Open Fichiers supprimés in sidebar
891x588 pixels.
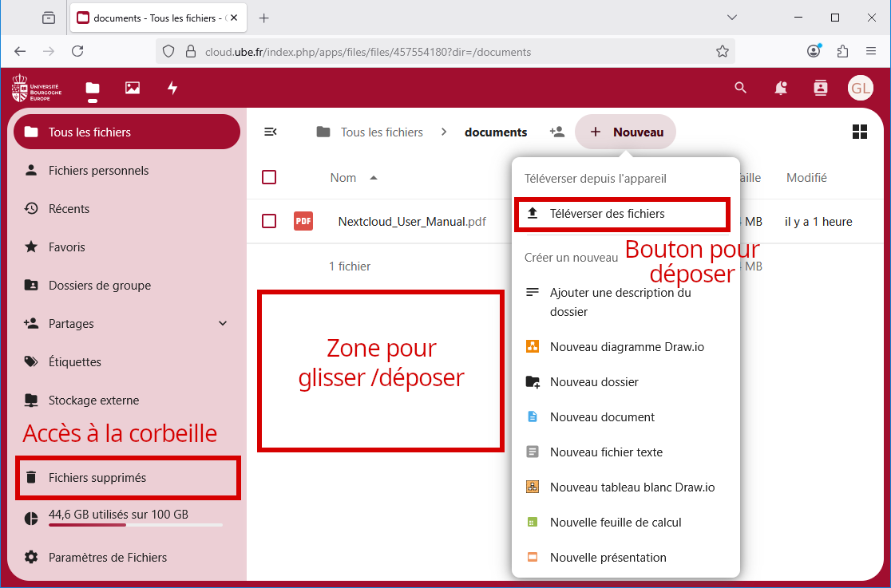[x=97, y=478]
